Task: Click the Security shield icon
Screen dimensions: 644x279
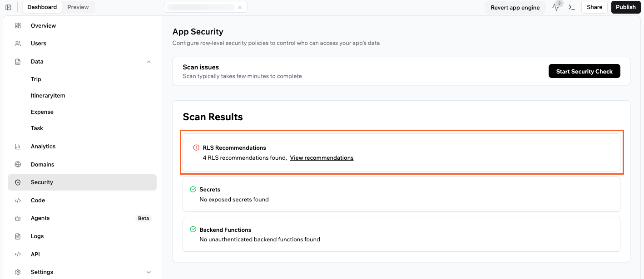Action: (18, 182)
